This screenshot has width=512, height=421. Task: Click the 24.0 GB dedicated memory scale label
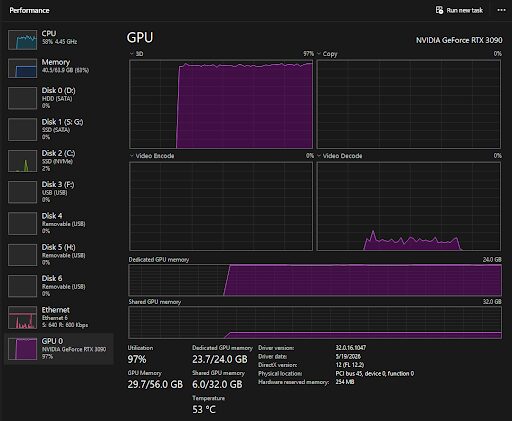(492, 259)
